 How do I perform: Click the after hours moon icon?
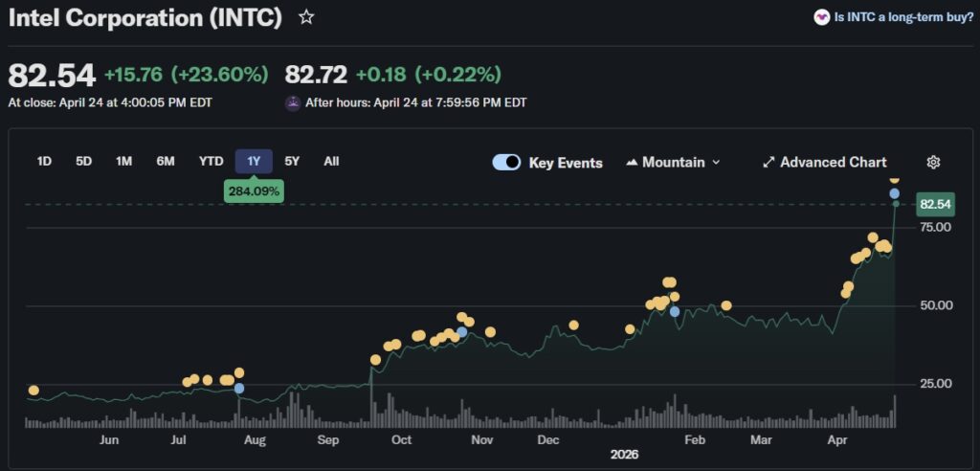pyautogui.click(x=293, y=102)
